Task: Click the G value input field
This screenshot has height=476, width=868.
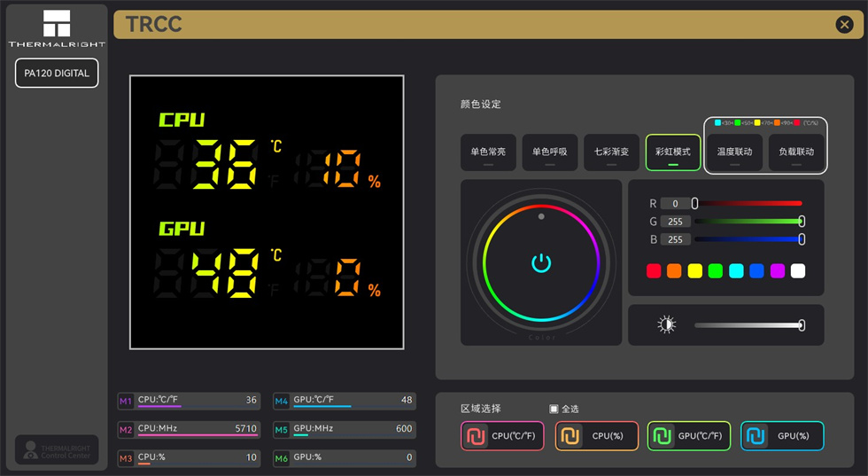Action: 675,222
